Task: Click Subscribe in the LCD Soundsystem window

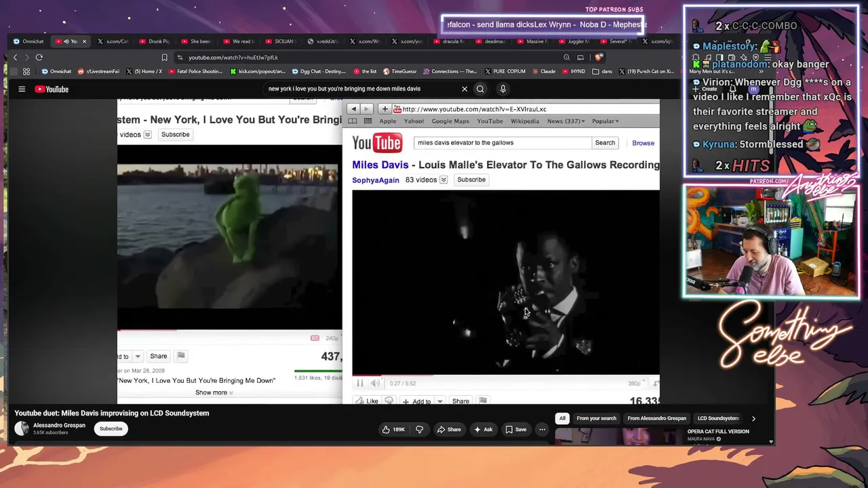Action: pos(175,134)
